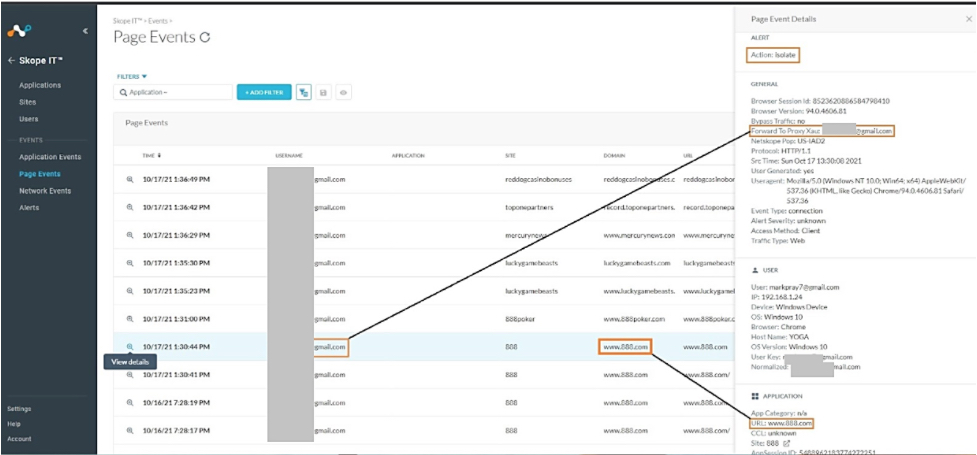
Task: Click site cell 888poker
Action: 520,318
